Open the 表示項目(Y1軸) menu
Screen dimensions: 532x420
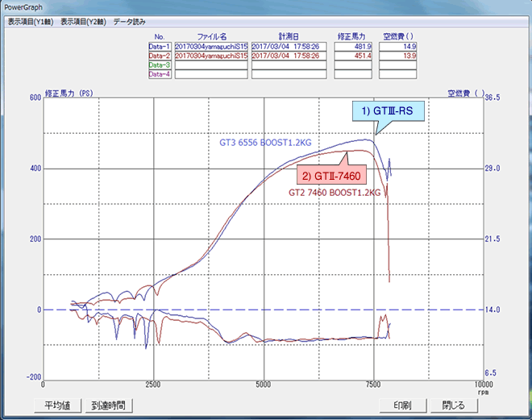(31, 21)
